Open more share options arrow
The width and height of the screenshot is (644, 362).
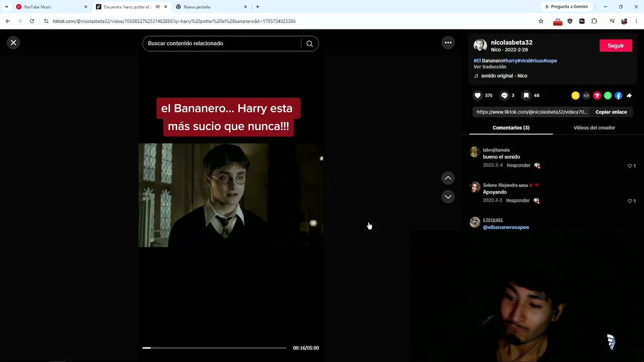click(x=629, y=96)
